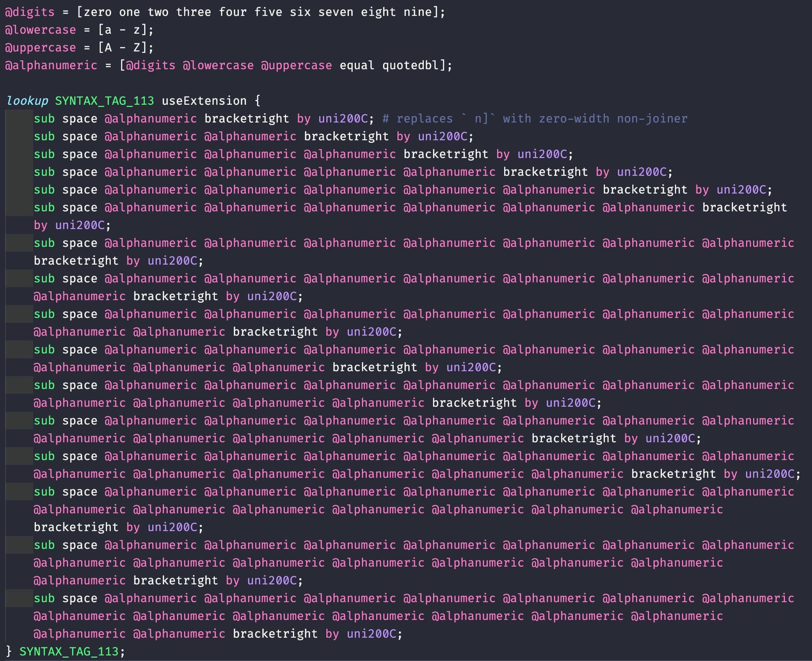Click the @digits class name on the first line
The width and height of the screenshot is (812, 661).
[x=30, y=12]
